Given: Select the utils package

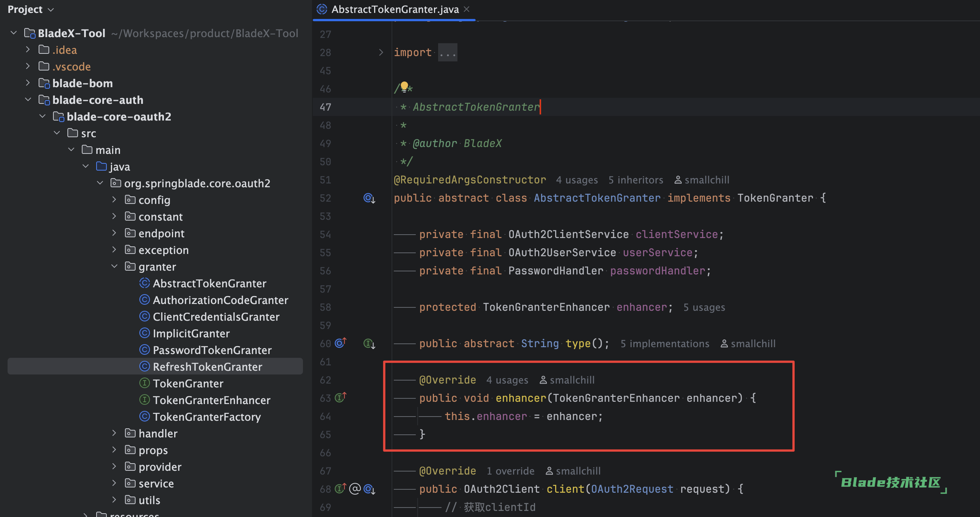Looking at the screenshot, I should pos(149,500).
